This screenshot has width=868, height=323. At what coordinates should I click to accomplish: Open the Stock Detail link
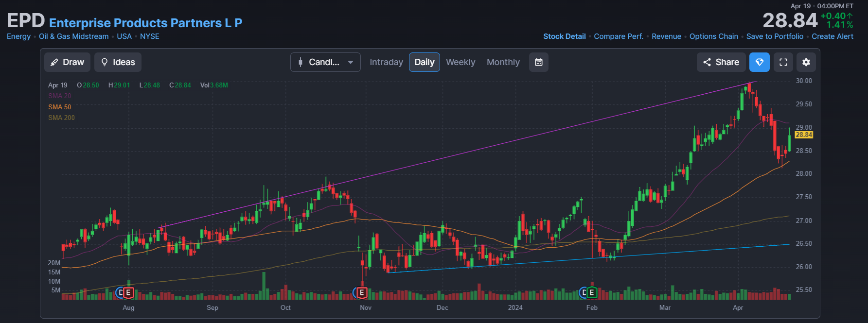[x=565, y=36]
